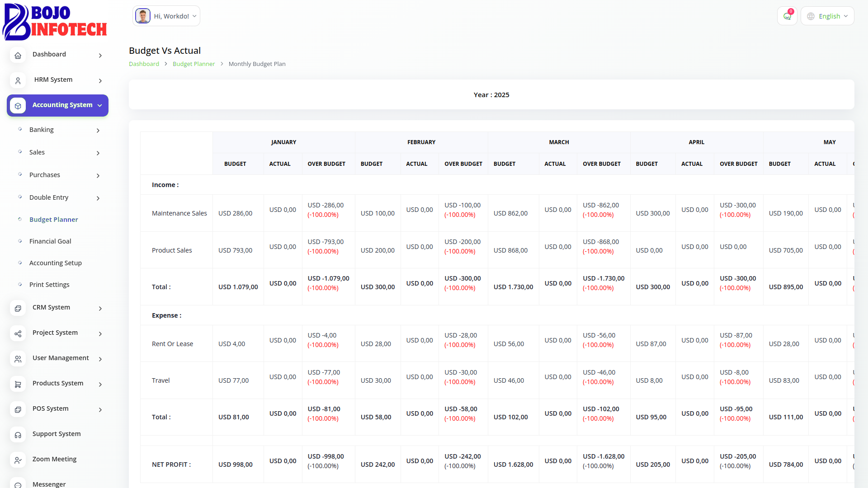The width and height of the screenshot is (868, 488).
Task: Expand the Banking submenu chevron
Action: pos(98,131)
